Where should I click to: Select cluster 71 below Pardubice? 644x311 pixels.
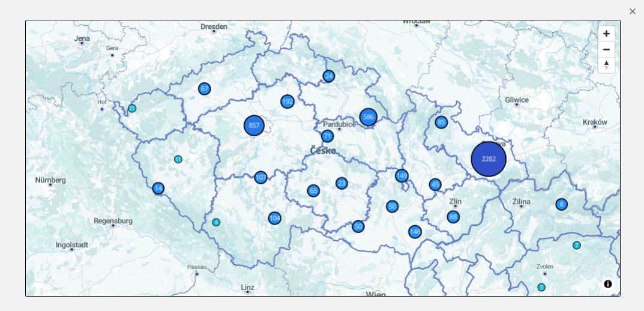click(327, 136)
